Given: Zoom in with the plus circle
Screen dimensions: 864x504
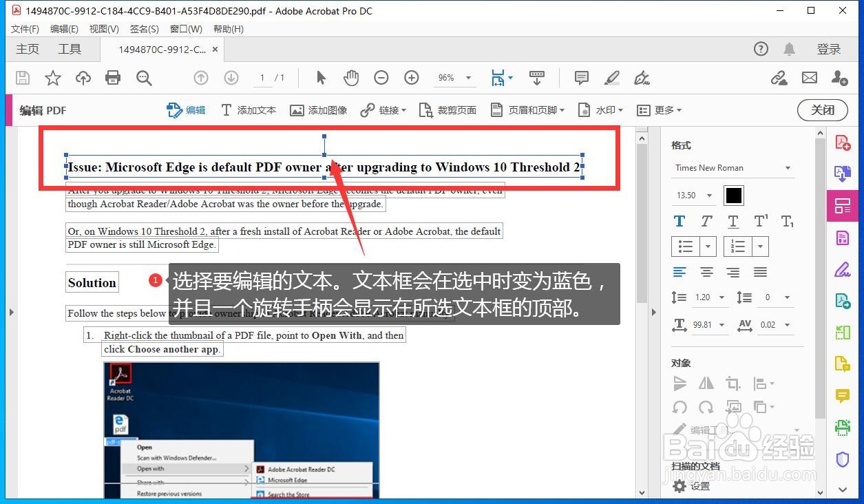Looking at the screenshot, I should pyautogui.click(x=412, y=78).
